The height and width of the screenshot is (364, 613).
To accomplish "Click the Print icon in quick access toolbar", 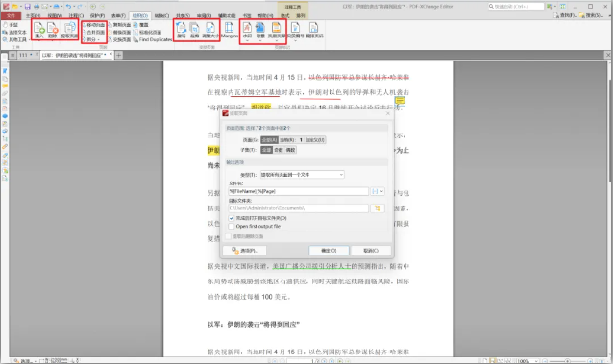I will click(36, 7).
